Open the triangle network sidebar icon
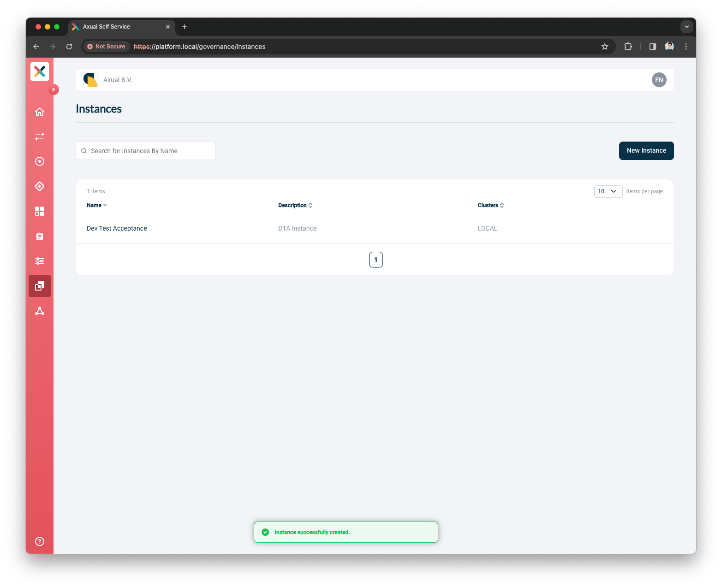Image resolution: width=722 pixels, height=588 pixels. point(40,311)
